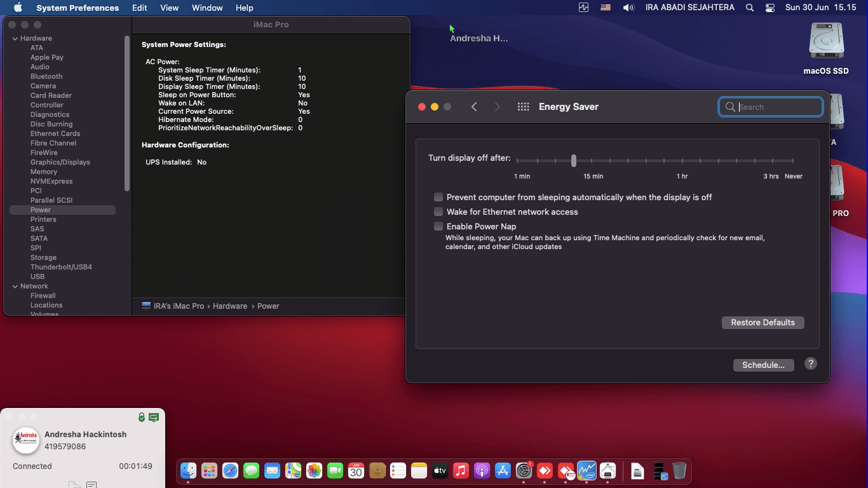Select Storage in the hardware list
This screenshot has width=868, height=488.
pyautogui.click(x=43, y=257)
